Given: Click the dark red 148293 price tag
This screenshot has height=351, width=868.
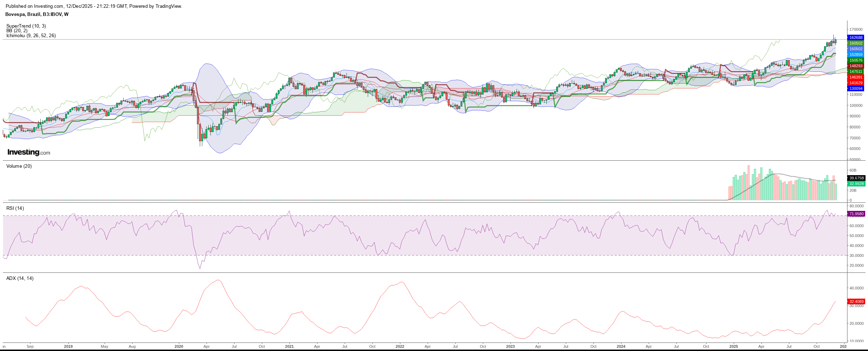Looking at the screenshot, I should pyautogui.click(x=856, y=66).
